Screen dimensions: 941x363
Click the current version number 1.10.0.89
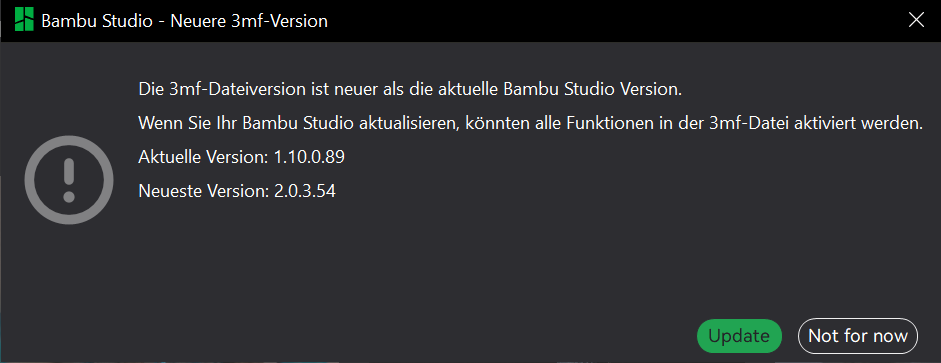(x=309, y=158)
